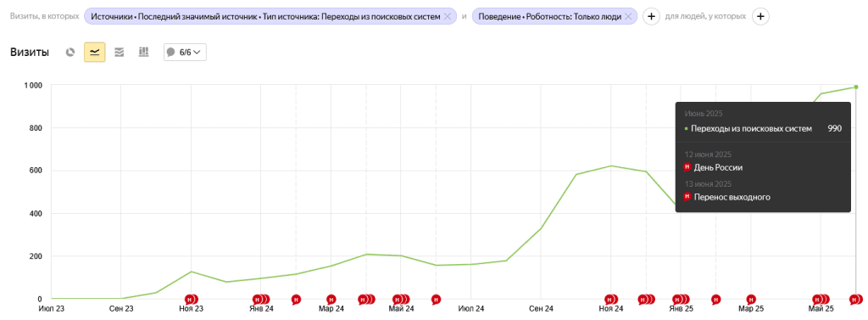The image size is (868, 320).
Task: Click the '600' y-axis label
Action: tap(36, 171)
